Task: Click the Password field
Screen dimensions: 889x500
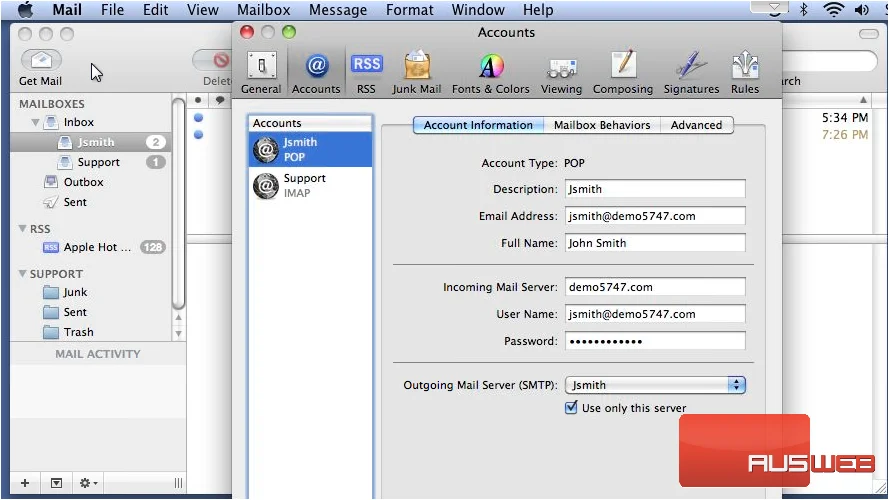Action: click(x=655, y=341)
